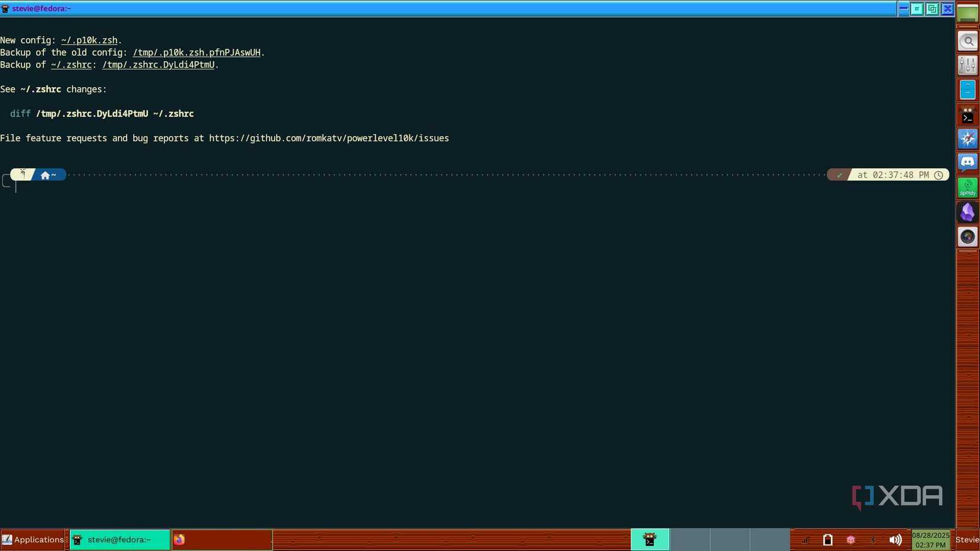This screenshot has width=980, height=551.
Task: Toggle Bluetooth from the system tray
Action: [x=873, y=540]
